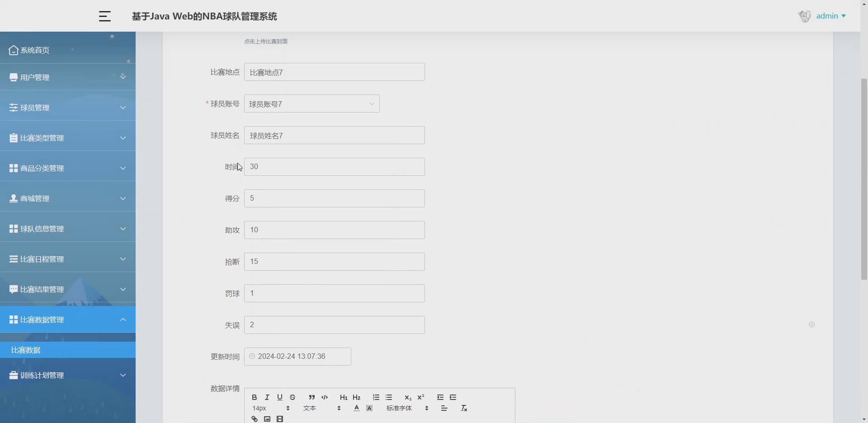Toggle the bullet list formatting
Image resolution: width=868 pixels, height=423 pixels.
click(x=389, y=397)
